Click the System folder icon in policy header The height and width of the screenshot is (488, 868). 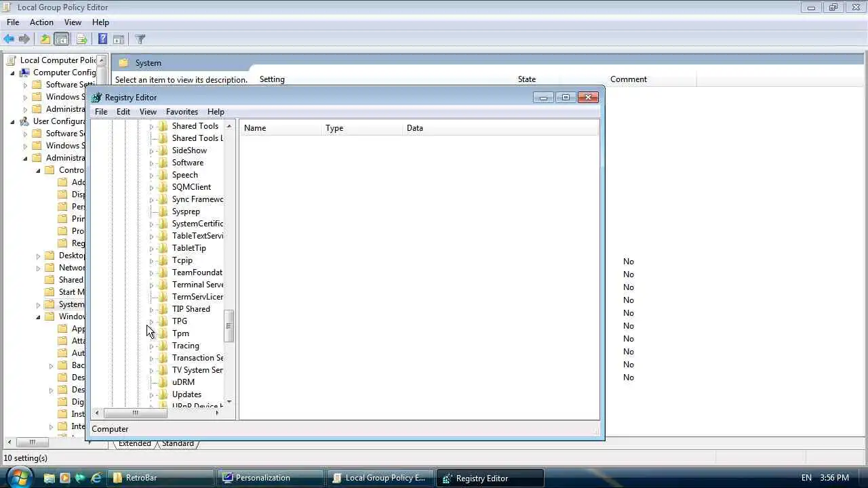(123, 63)
